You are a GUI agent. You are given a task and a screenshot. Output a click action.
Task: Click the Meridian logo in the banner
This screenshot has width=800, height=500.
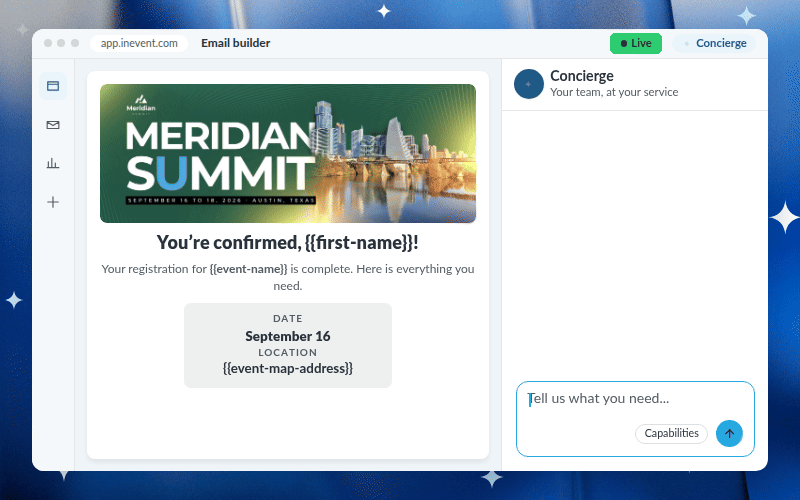141,105
